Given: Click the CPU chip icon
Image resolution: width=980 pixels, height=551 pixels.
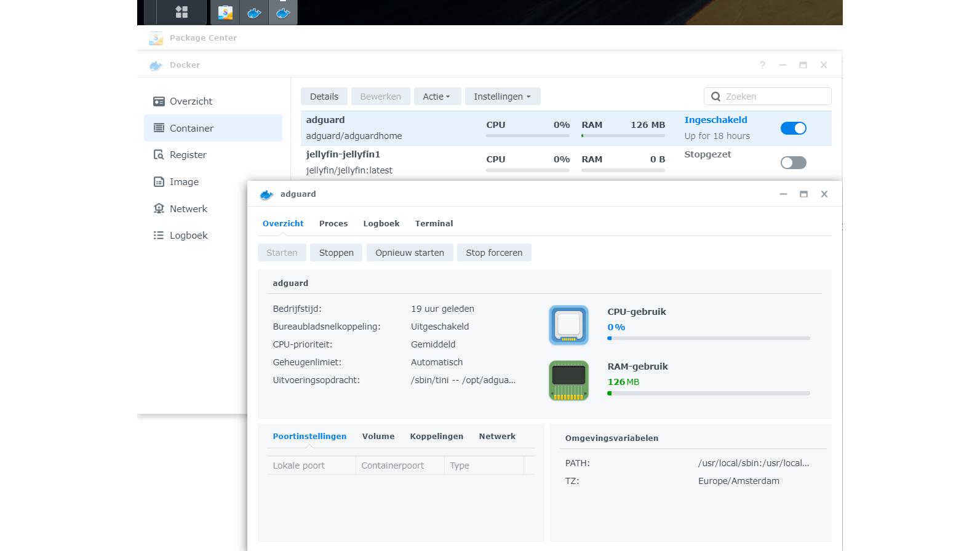Looking at the screenshot, I should 568,325.
